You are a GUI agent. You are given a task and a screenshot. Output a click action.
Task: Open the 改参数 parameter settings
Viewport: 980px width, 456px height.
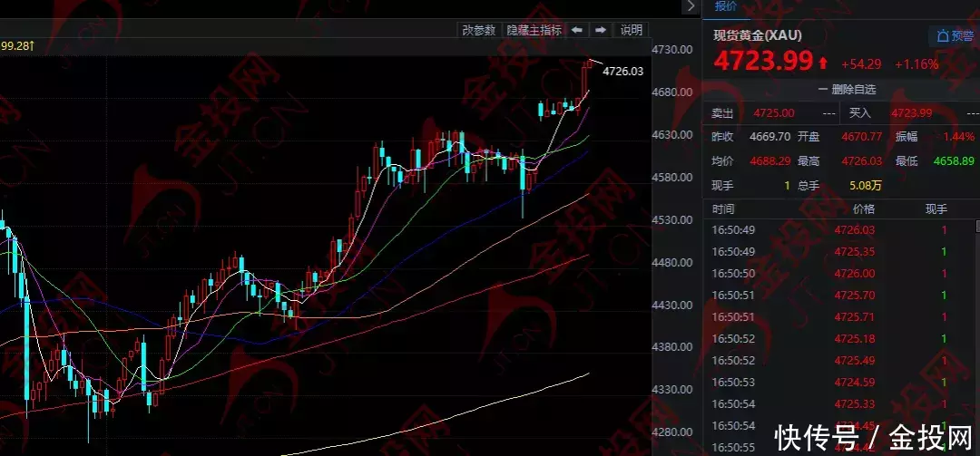click(x=478, y=30)
